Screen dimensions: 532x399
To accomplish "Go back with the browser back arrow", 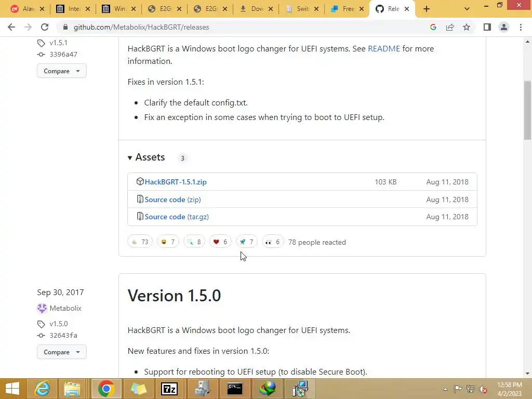I will tap(11, 27).
